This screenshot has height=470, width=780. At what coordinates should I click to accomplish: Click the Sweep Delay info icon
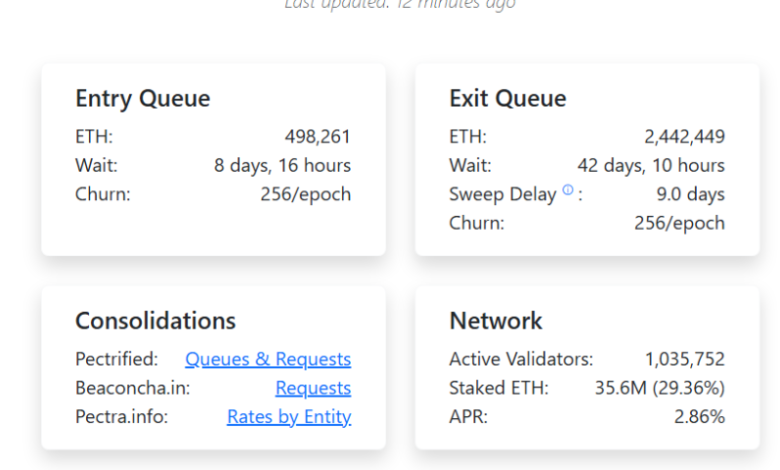568,191
